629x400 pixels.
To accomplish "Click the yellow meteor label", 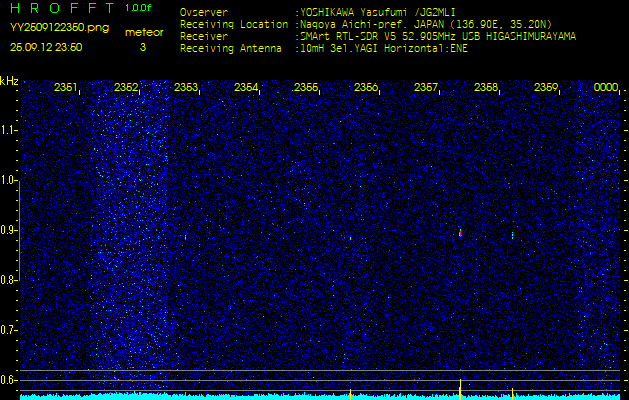I will pos(143,32).
